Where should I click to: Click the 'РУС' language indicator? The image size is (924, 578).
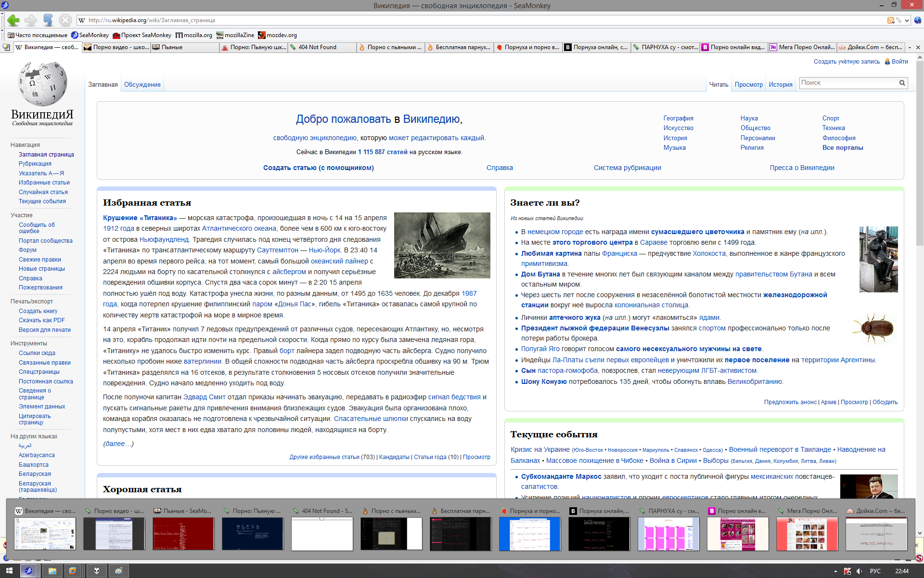(x=875, y=571)
